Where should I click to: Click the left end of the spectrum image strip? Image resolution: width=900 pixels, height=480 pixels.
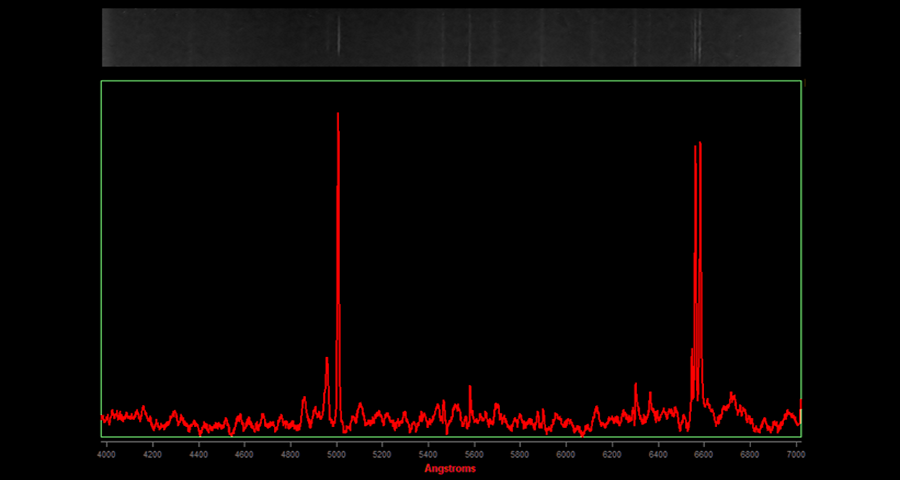click(x=108, y=37)
